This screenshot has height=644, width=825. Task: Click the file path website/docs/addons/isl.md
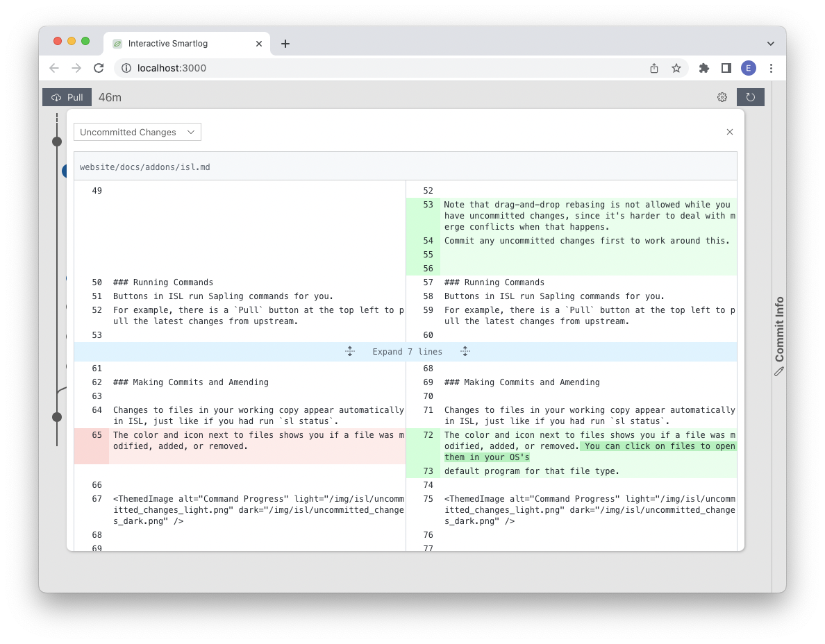[144, 167]
